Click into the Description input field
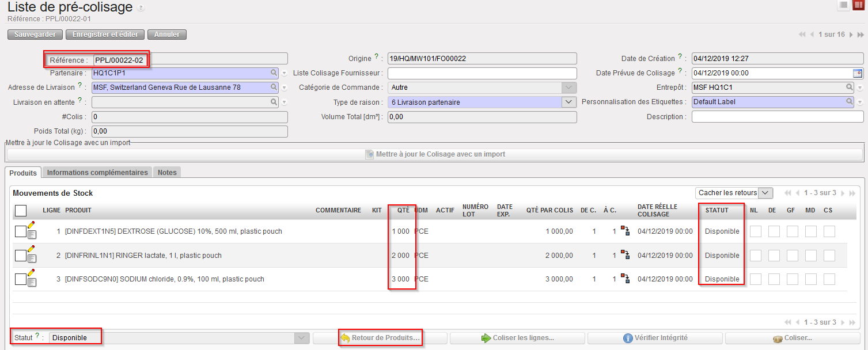Screen dimensions: 868x350 click(777, 117)
